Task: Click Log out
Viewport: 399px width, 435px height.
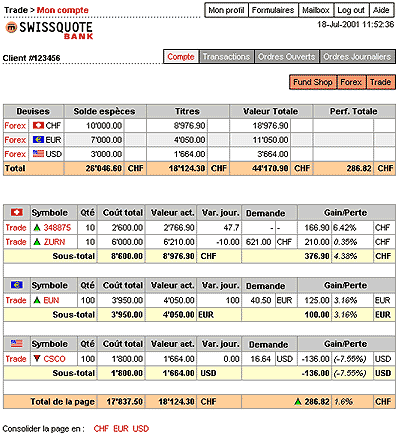Action: click(x=351, y=10)
